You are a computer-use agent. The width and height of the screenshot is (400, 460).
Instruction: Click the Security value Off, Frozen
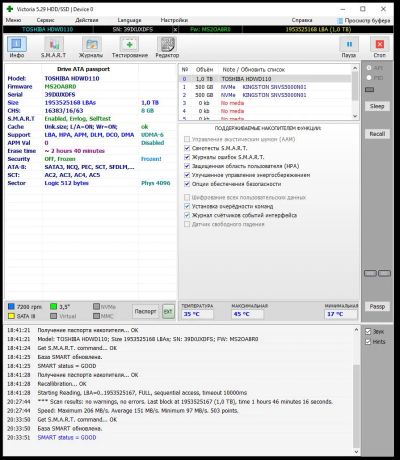[x=60, y=159]
